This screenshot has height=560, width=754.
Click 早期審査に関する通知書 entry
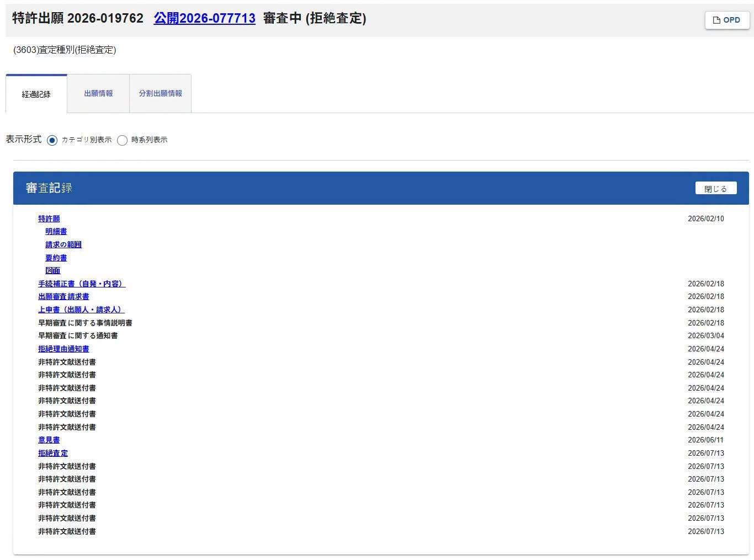coord(78,336)
